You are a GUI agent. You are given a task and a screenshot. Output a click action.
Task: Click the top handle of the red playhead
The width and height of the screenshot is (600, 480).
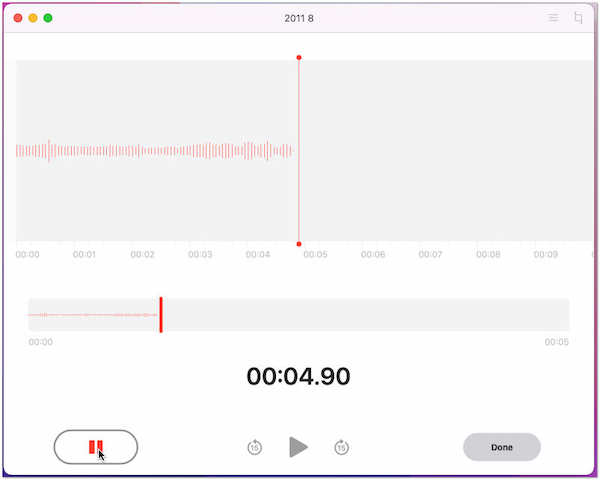pos(299,58)
